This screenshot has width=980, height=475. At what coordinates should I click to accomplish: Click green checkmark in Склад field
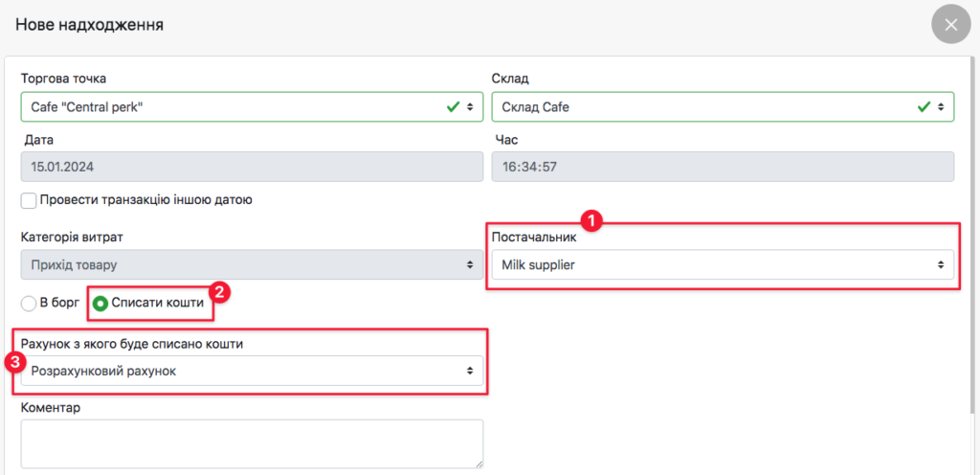924,107
